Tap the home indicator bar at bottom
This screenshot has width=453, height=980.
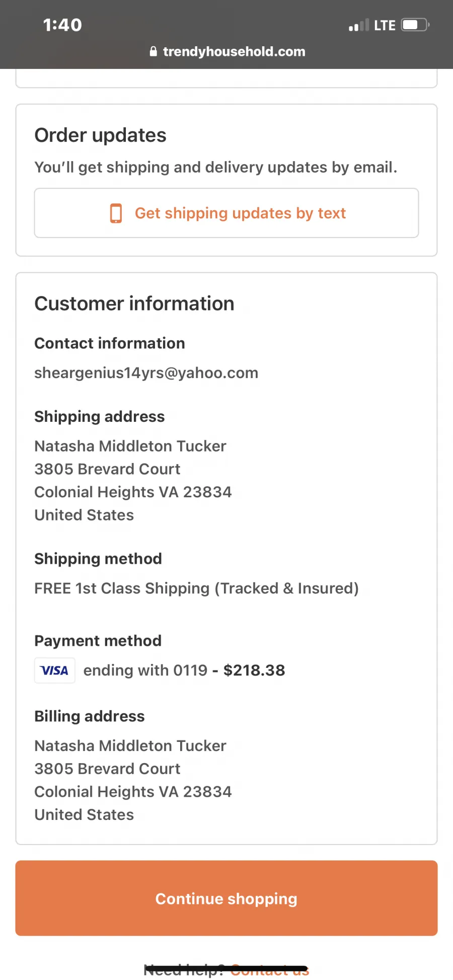click(226, 968)
